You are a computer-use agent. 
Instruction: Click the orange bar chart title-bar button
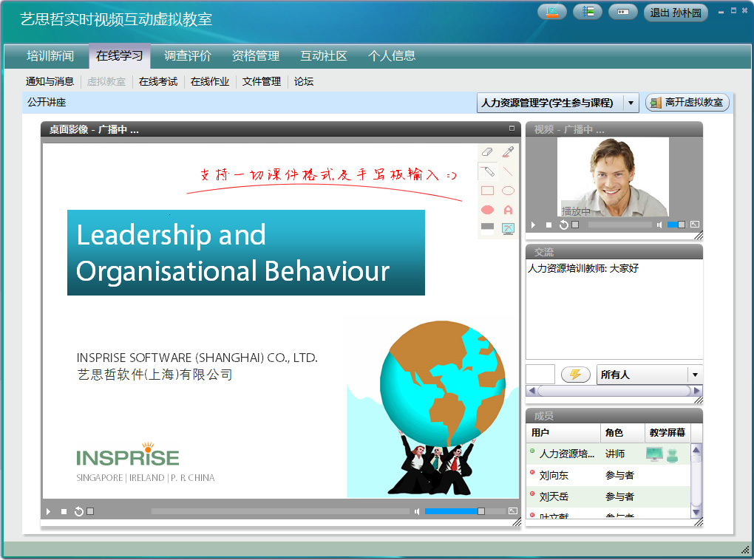551,12
